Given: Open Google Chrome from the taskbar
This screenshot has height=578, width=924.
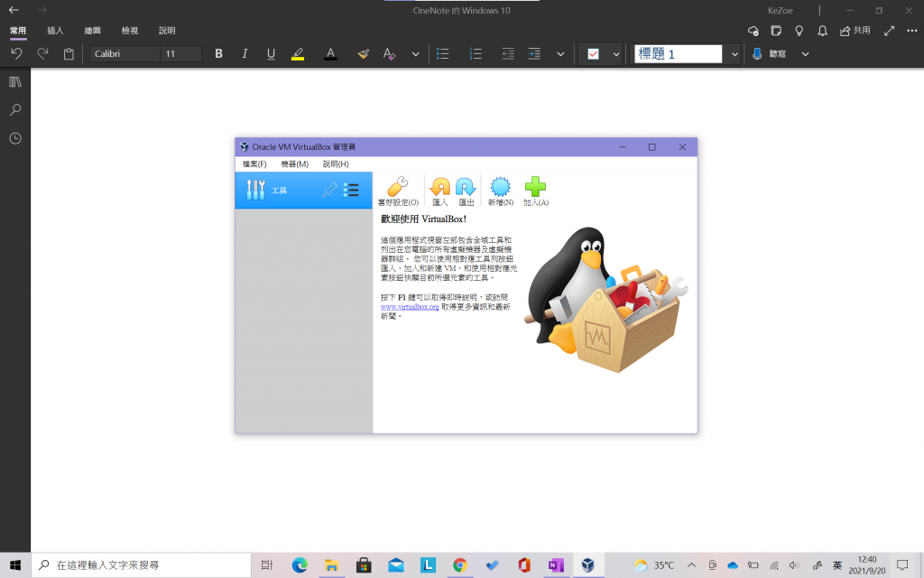Looking at the screenshot, I should [459, 565].
